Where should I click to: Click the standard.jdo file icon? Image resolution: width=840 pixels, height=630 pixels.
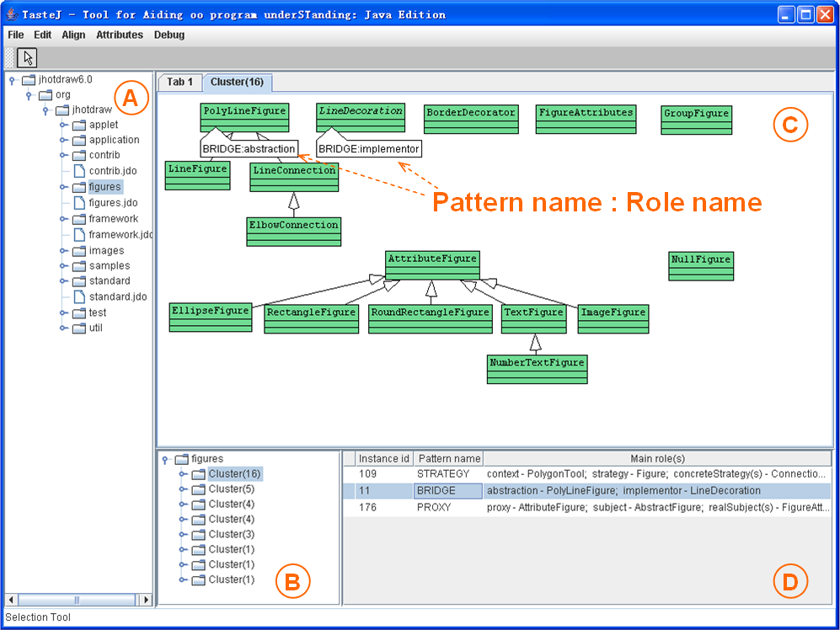tap(79, 296)
